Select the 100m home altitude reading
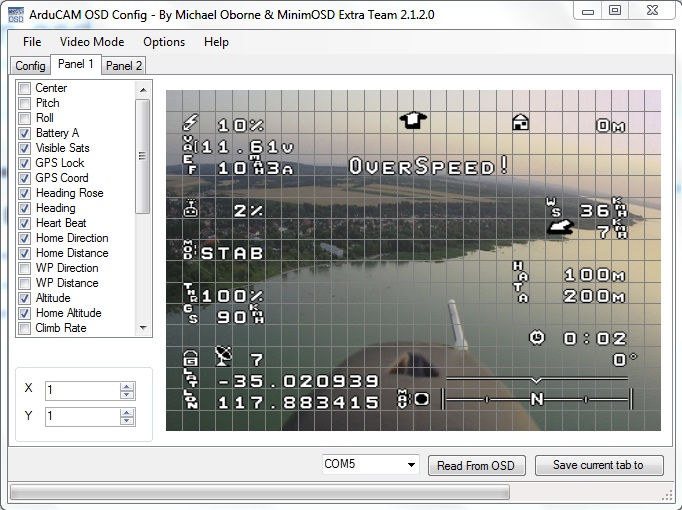 coord(595,274)
